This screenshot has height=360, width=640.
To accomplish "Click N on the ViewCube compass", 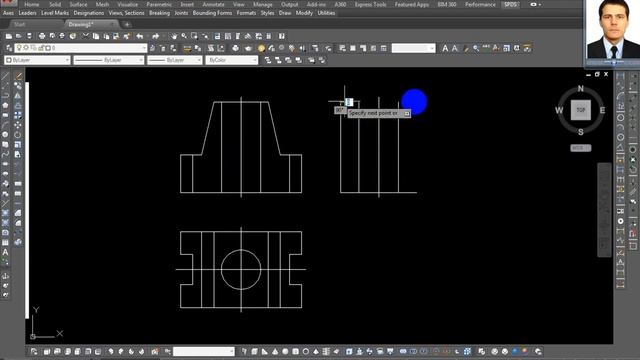I will (580, 89).
